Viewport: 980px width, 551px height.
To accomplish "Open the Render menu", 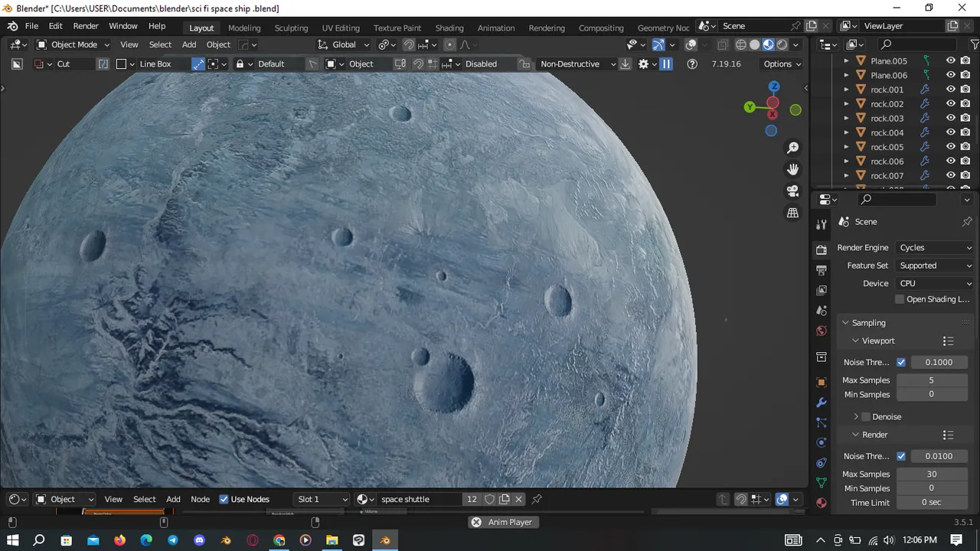I will pyautogui.click(x=86, y=26).
